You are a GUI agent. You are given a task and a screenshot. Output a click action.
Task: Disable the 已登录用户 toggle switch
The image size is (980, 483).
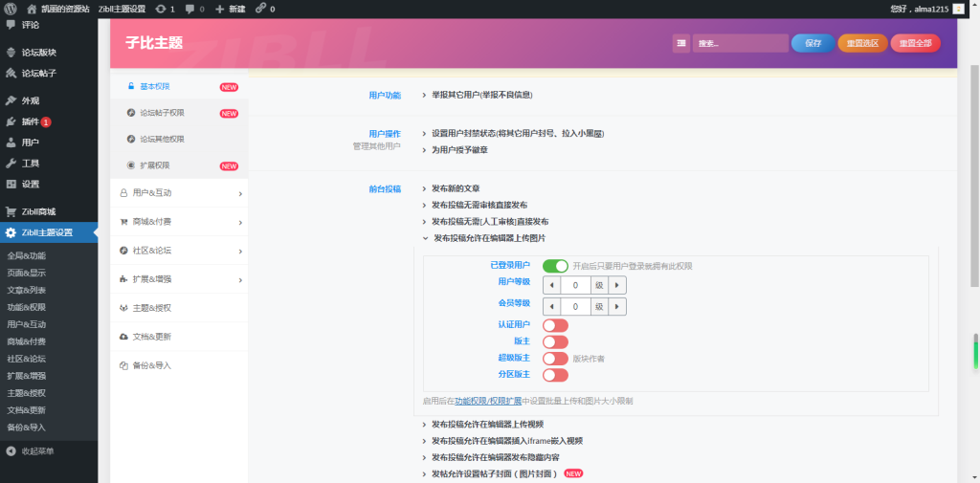(555, 266)
